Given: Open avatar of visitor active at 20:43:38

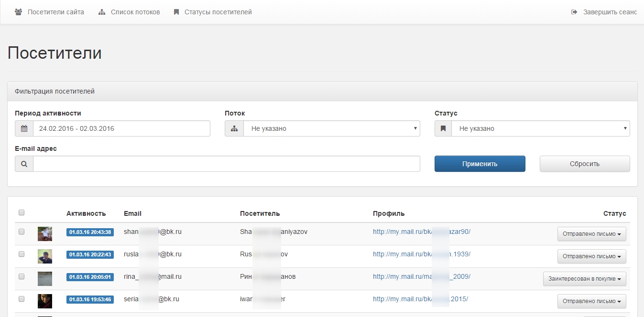Looking at the screenshot, I should (45, 234).
